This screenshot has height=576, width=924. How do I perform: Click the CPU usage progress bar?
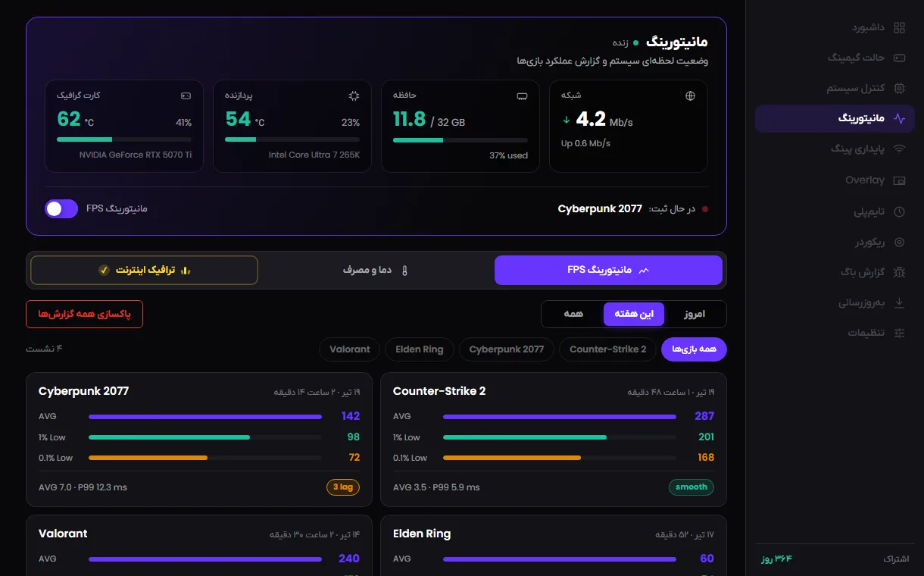(292, 139)
